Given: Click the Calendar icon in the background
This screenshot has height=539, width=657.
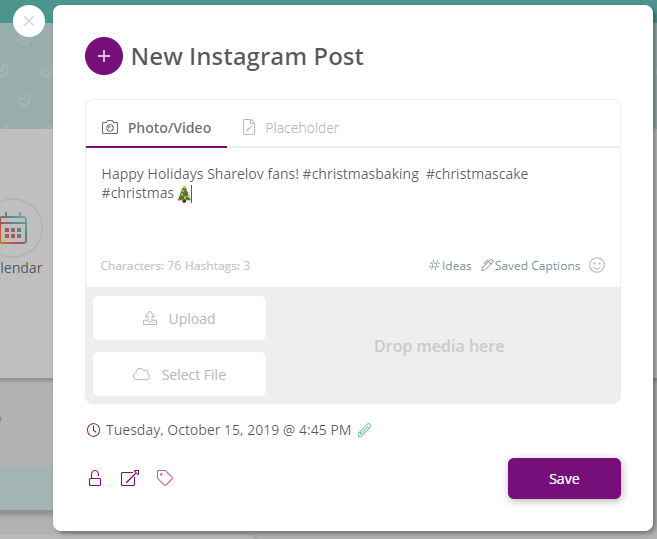Looking at the screenshot, I should coord(14,228).
